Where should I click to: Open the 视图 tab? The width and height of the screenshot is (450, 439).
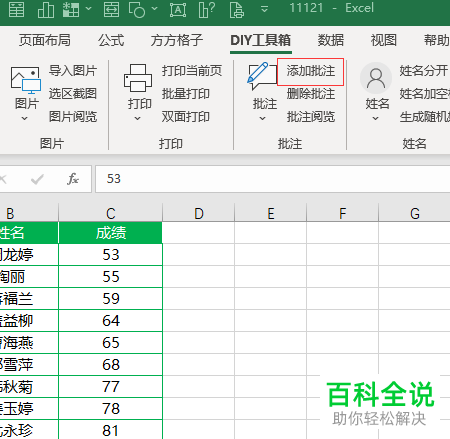pyautogui.click(x=384, y=40)
